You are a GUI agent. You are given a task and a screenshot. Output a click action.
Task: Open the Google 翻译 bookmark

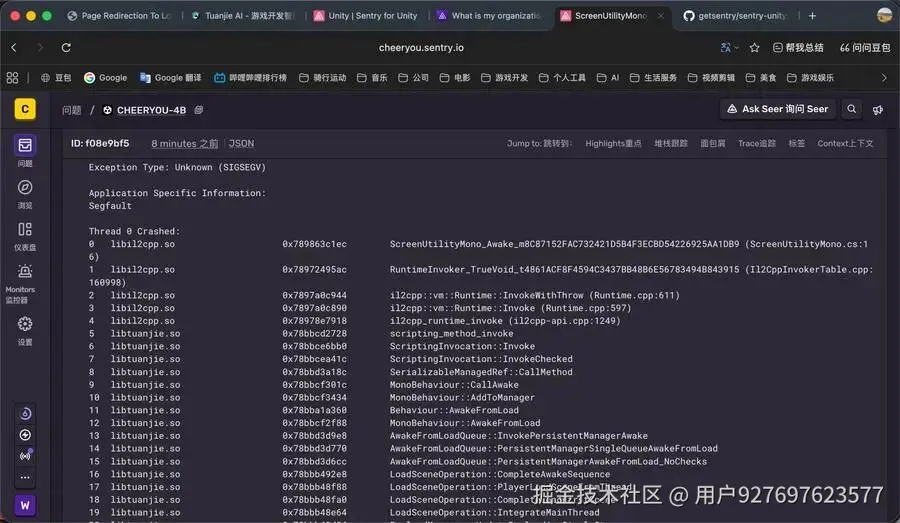point(170,78)
